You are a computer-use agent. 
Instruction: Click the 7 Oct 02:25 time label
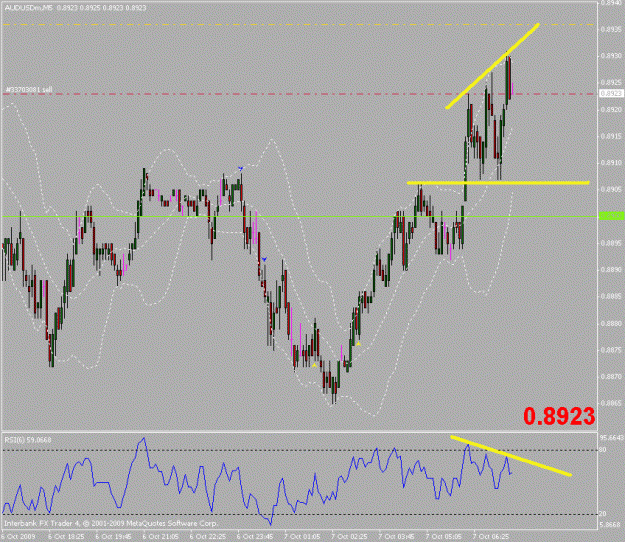click(x=350, y=536)
